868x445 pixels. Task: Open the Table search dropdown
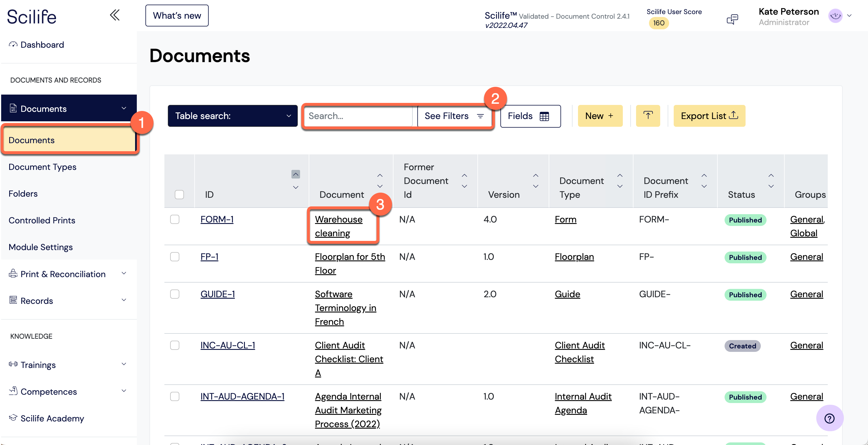pos(233,116)
